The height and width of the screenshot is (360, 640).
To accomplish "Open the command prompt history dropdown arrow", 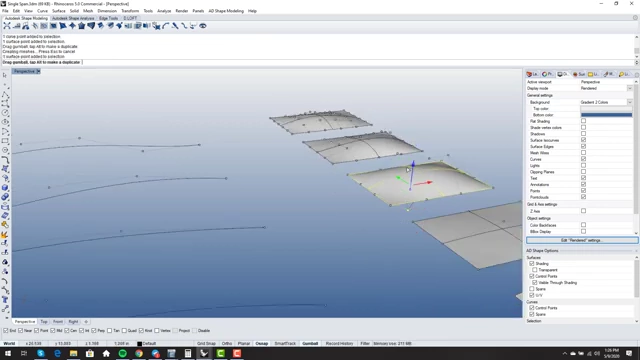I will (x=636, y=62).
